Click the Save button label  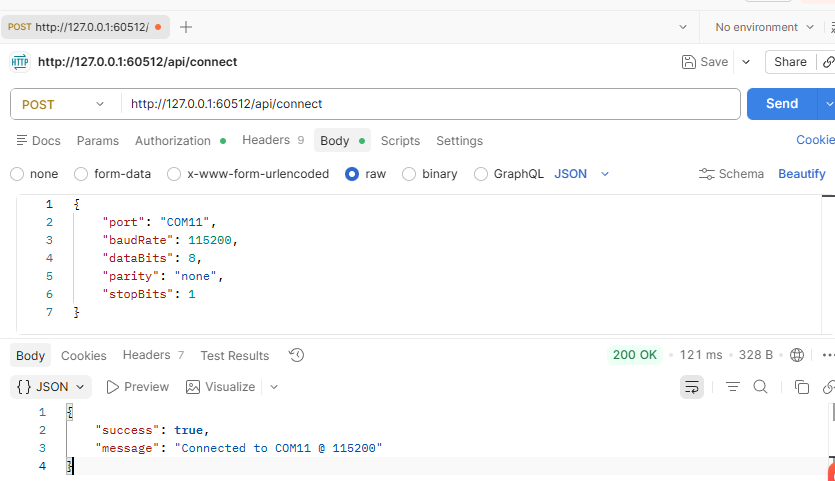click(714, 62)
